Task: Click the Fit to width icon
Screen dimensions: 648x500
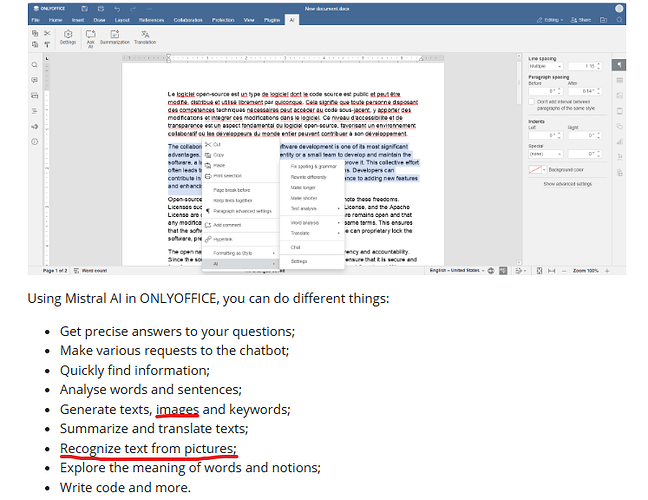Action: click(551, 271)
